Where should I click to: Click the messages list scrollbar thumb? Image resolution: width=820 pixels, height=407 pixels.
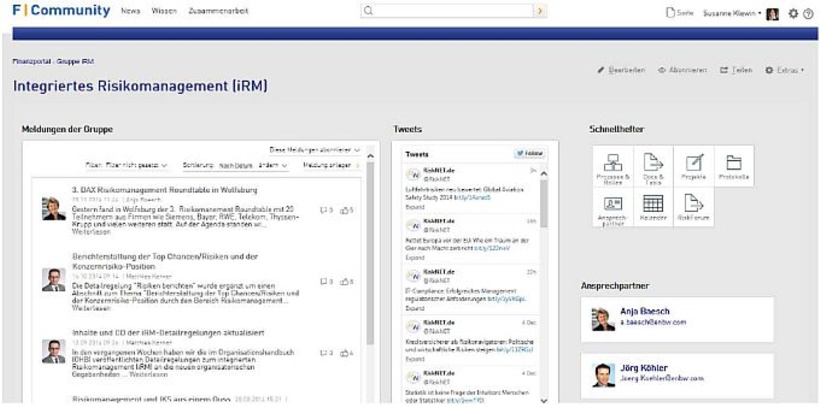click(370, 253)
